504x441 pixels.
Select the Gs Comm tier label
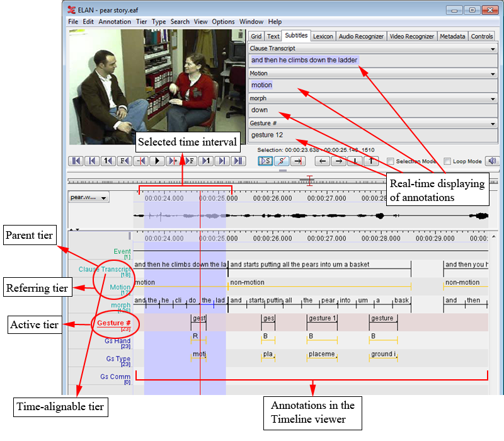click(x=115, y=377)
